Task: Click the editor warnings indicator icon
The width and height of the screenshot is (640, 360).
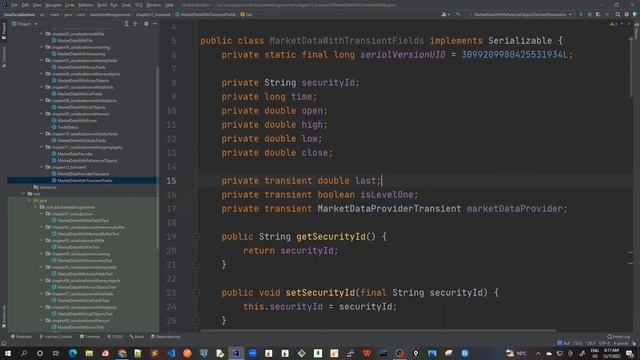Action: tap(613, 24)
